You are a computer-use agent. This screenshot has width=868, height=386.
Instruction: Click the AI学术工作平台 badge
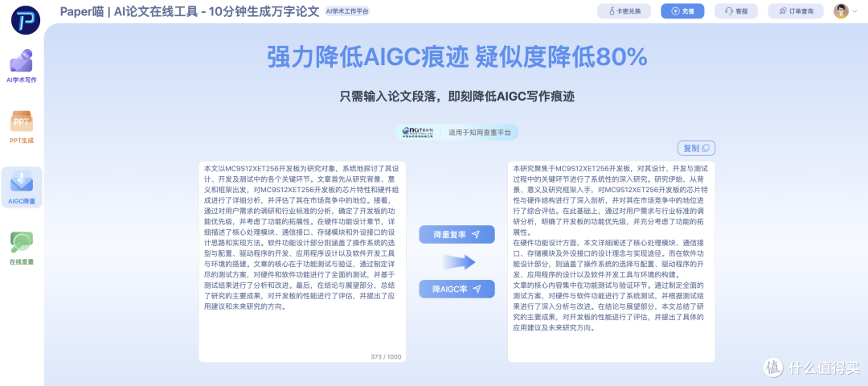348,11
